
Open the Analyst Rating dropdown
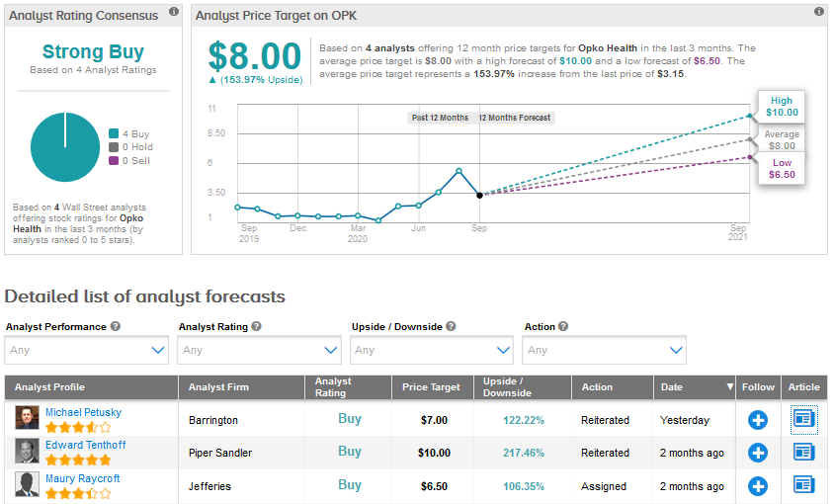pos(260,350)
